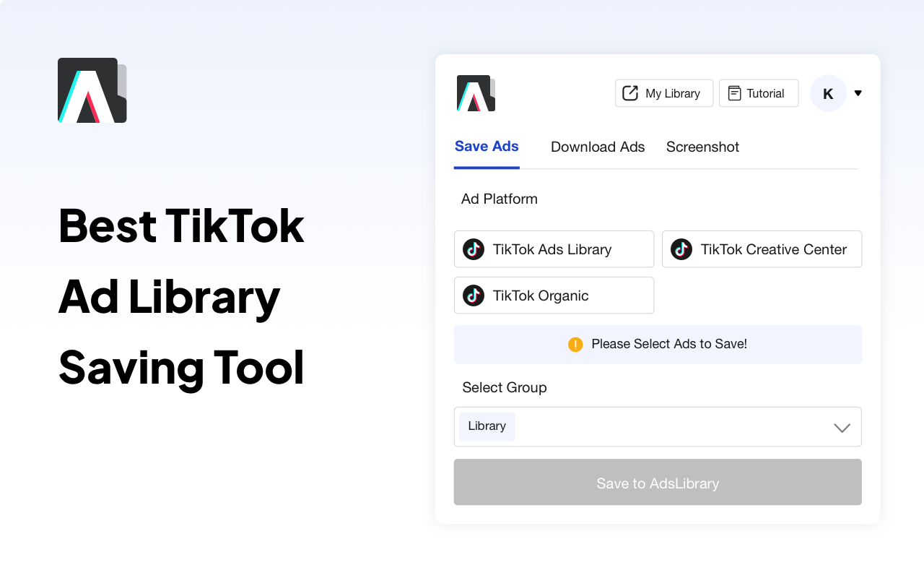924x578 pixels.
Task: Select the TikTok Organic platform
Action: click(554, 296)
